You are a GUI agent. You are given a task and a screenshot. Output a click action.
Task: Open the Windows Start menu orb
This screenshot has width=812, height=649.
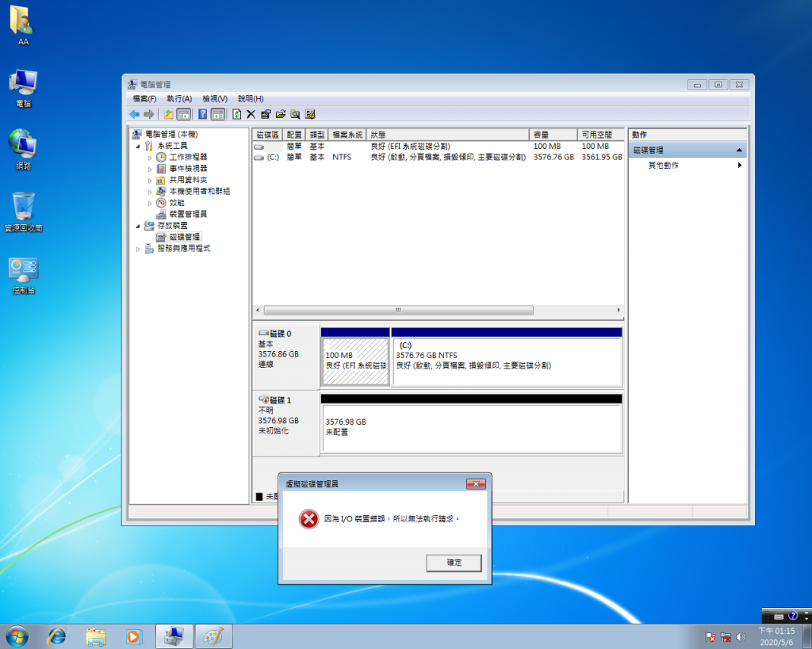[x=17, y=636]
